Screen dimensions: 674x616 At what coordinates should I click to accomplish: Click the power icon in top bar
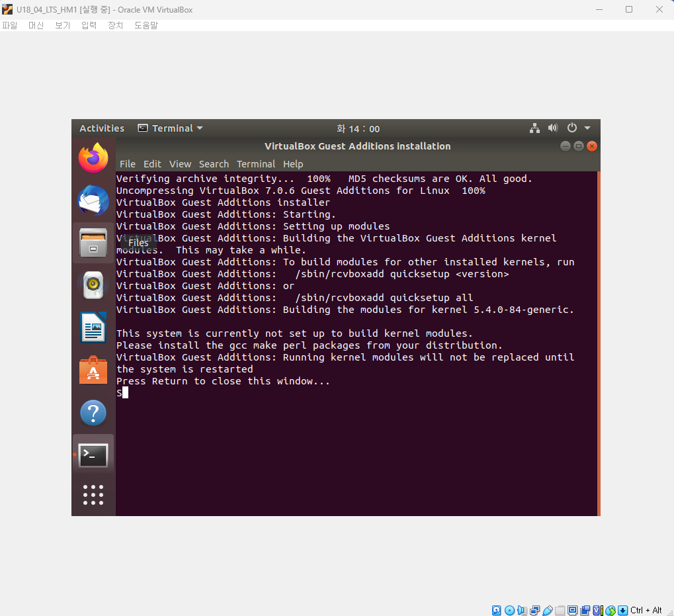tap(571, 128)
